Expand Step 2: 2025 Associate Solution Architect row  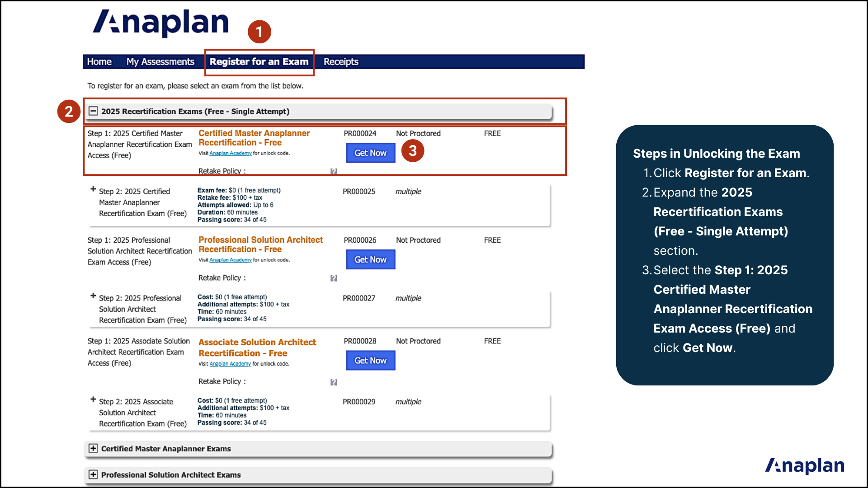pos(93,399)
